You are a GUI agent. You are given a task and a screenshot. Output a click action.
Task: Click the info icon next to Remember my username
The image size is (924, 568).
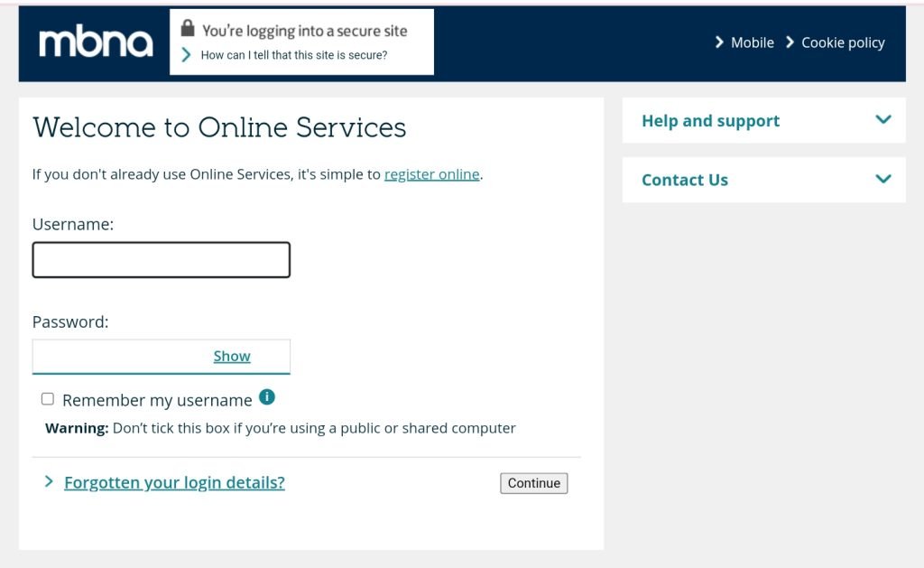267,397
